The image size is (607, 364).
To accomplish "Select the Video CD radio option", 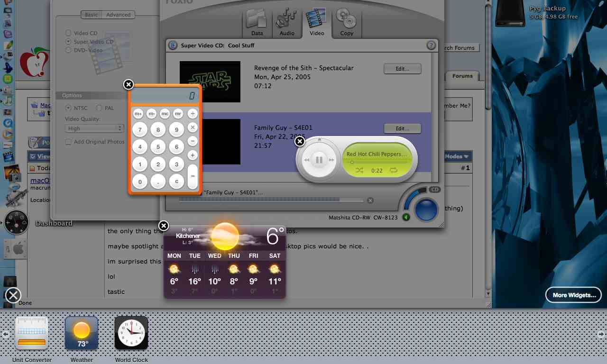I will coord(69,33).
